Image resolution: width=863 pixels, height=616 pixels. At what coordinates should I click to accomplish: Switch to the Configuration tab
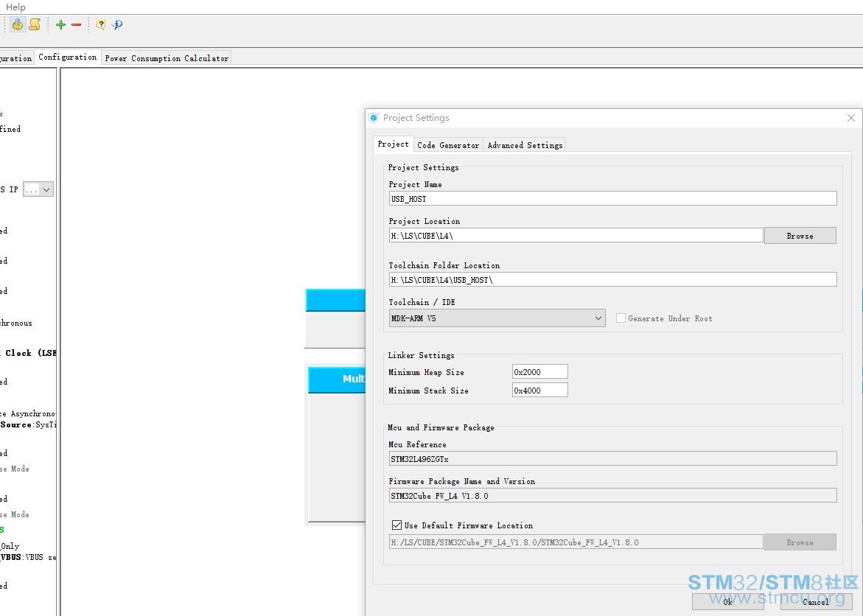pos(67,57)
